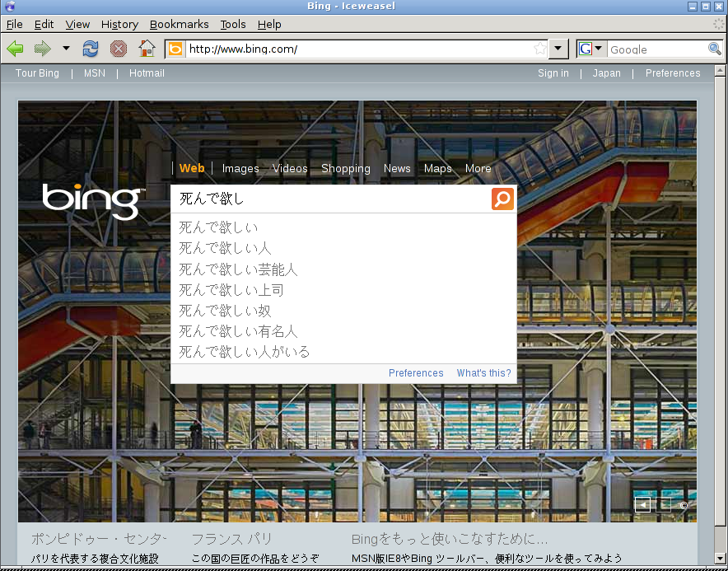Screen dimensions: 728x571
Task: Select the Web search tab
Action: point(192,168)
